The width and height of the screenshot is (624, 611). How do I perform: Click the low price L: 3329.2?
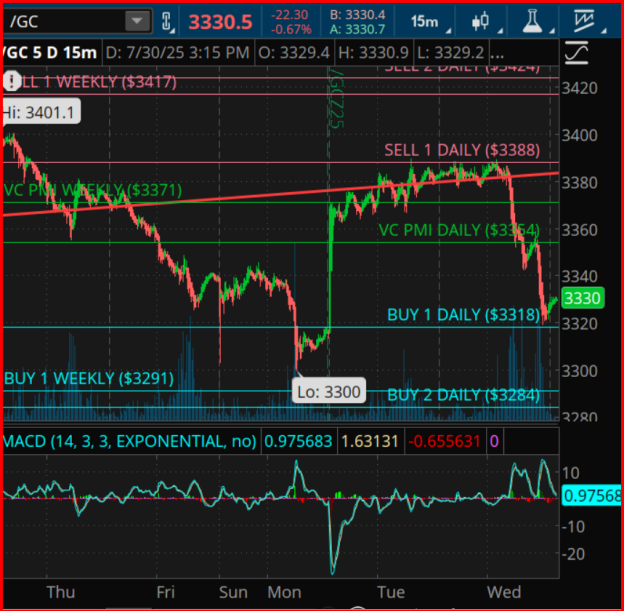coord(450,53)
